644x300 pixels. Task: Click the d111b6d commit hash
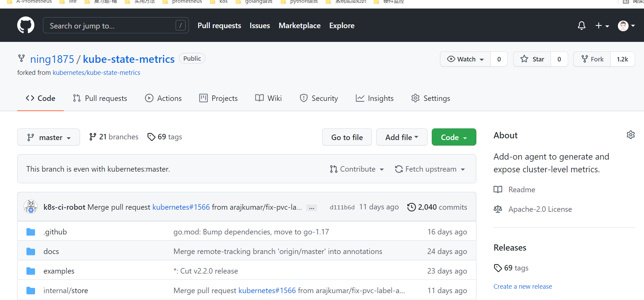(x=342, y=207)
